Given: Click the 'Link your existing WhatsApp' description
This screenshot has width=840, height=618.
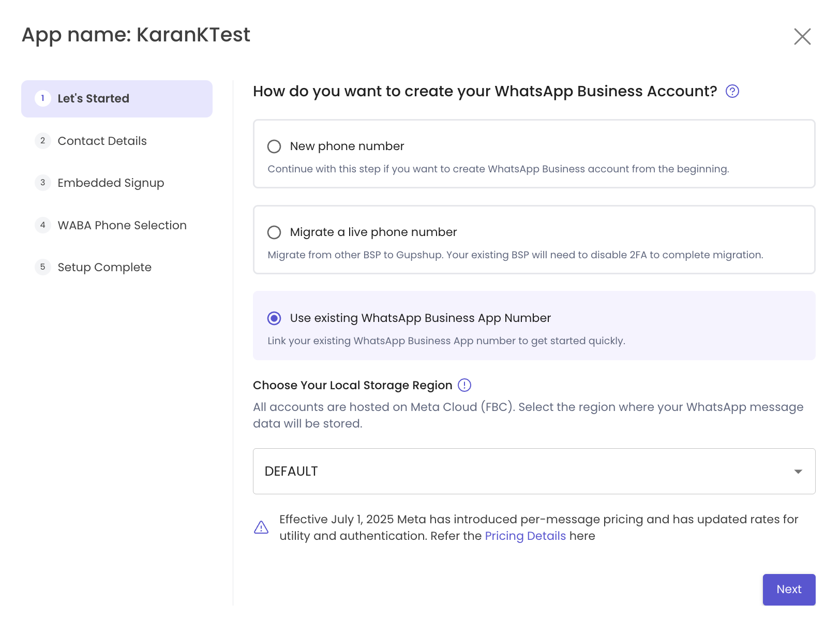Looking at the screenshot, I should pyautogui.click(x=446, y=341).
